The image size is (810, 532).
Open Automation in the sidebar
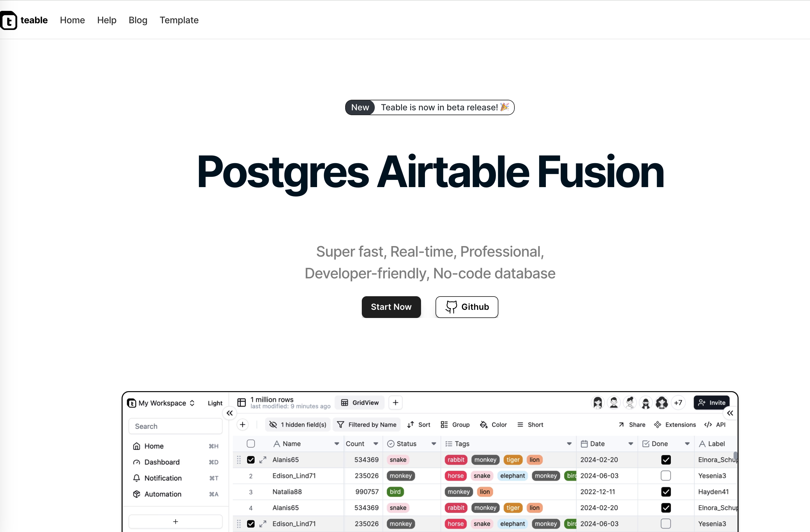coord(175,494)
